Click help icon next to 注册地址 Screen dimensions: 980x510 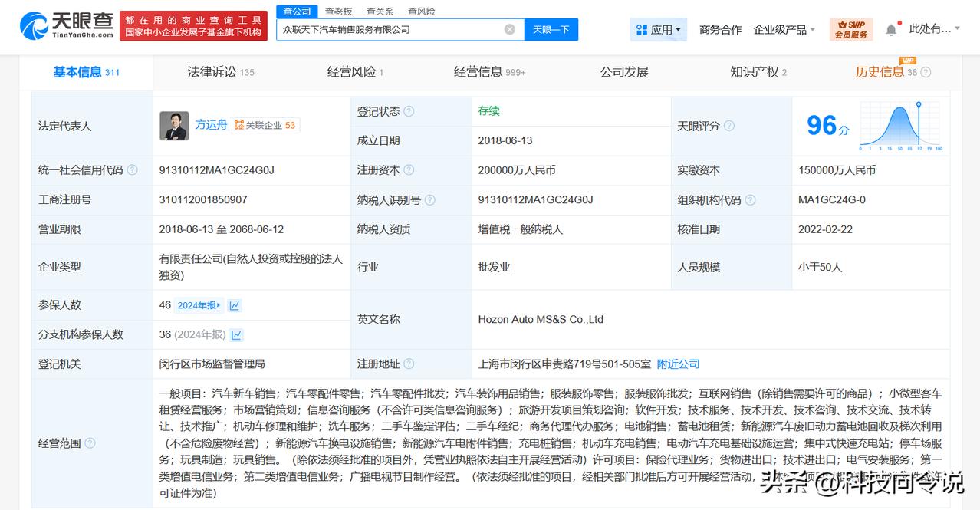coord(409,364)
